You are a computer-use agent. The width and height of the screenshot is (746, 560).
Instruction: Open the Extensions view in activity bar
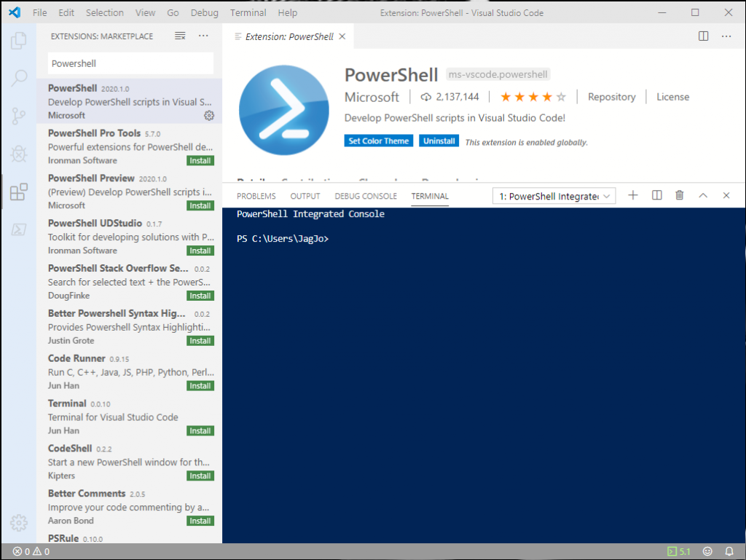(18, 192)
